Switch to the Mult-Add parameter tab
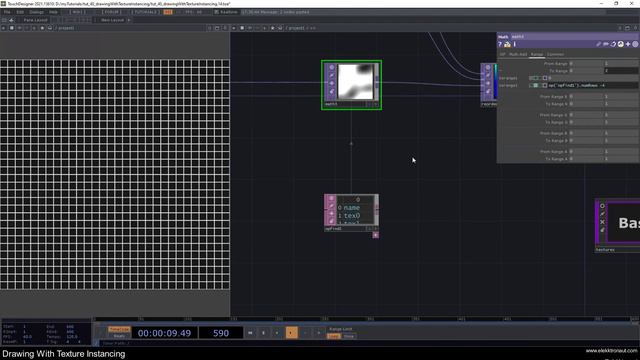The width and height of the screenshot is (640, 360). (x=518, y=54)
